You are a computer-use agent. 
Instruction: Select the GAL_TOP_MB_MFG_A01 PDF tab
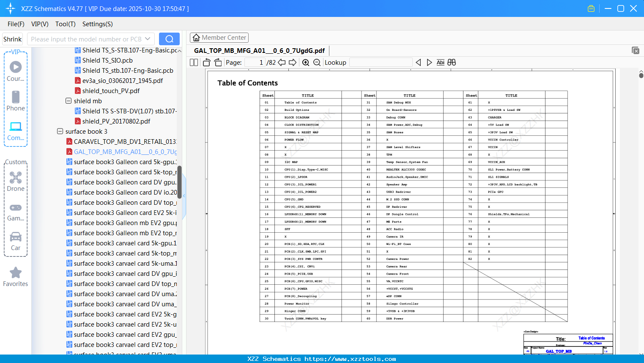[x=259, y=50]
